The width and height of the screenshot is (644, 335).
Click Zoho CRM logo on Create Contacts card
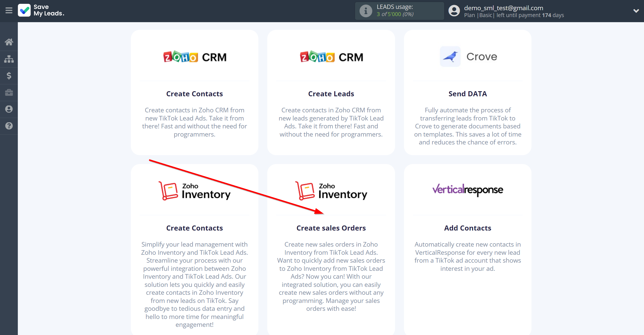coord(195,57)
